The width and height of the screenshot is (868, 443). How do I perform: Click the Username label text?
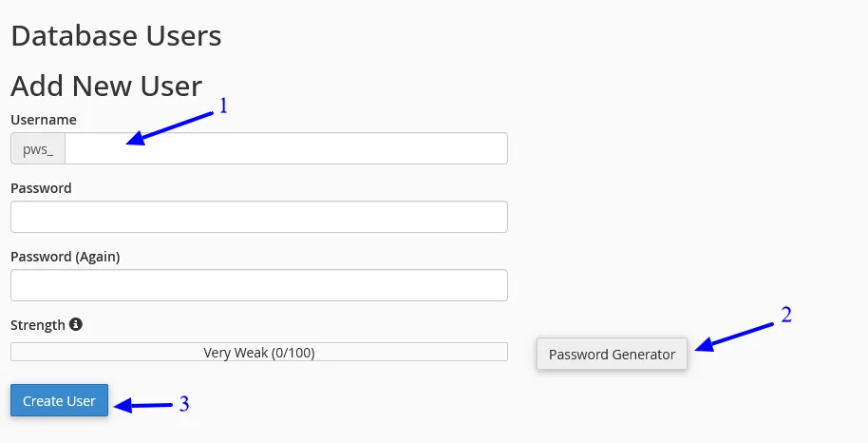click(44, 120)
